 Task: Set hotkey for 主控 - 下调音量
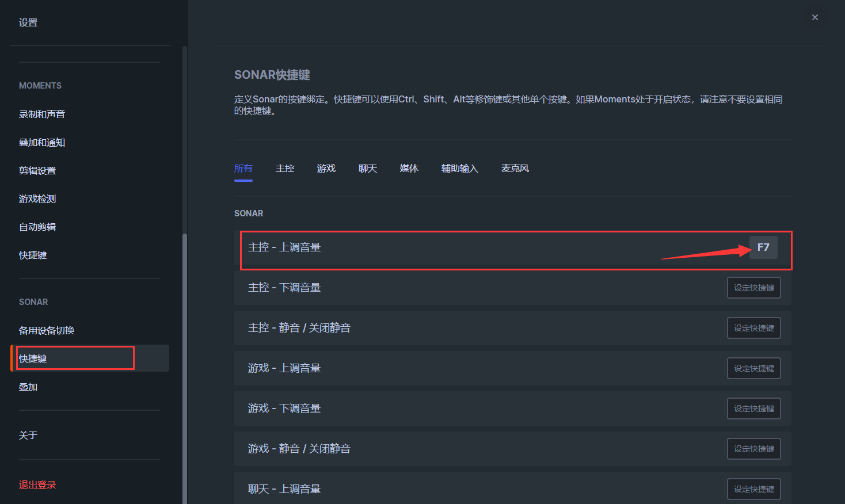point(753,288)
